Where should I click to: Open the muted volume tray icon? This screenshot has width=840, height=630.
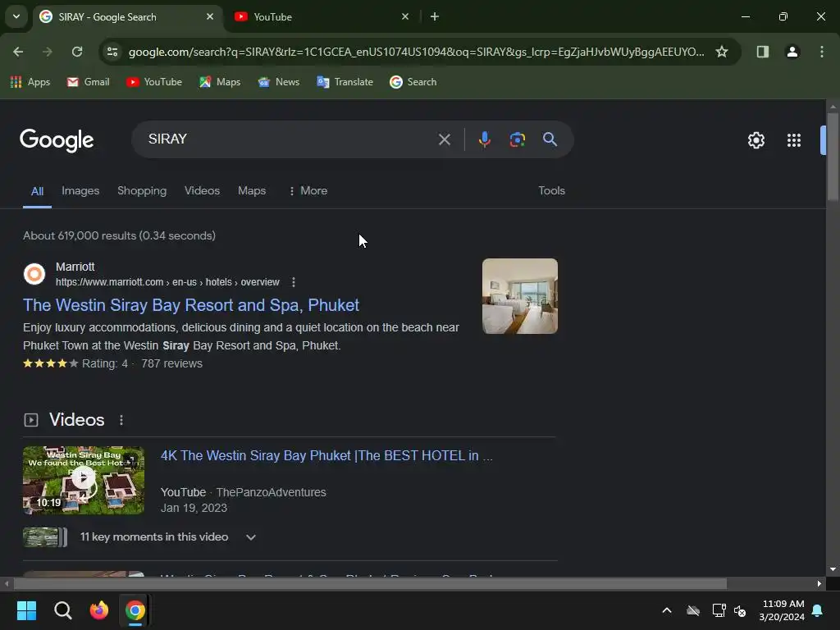point(741,610)
